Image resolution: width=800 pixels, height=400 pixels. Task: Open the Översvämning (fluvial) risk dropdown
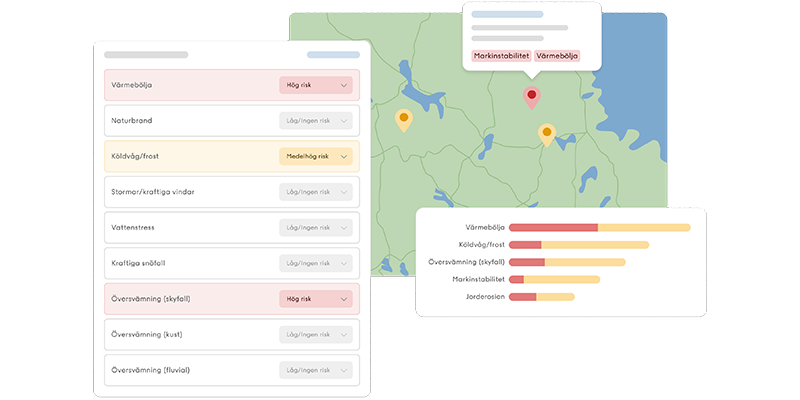[316, 370]
